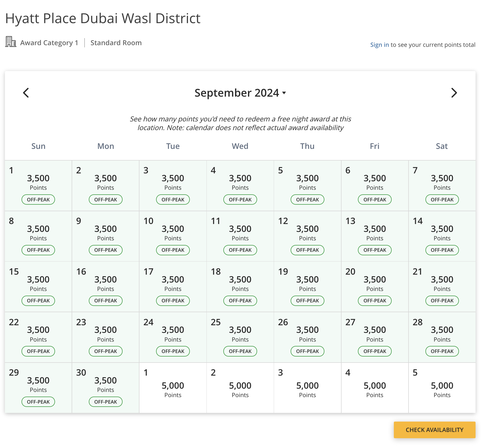Click the Sign in link
This screenshot has width=481, height=448.
379,45
